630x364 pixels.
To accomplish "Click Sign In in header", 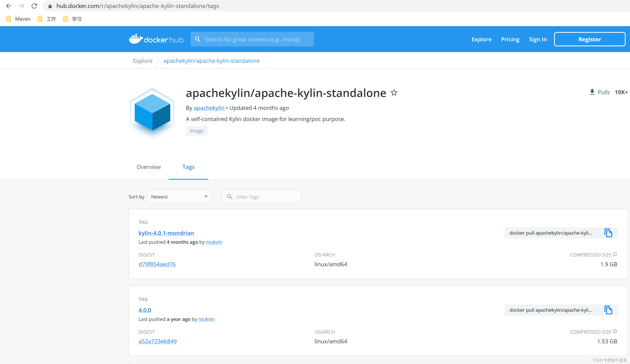I will coord(538,39).
